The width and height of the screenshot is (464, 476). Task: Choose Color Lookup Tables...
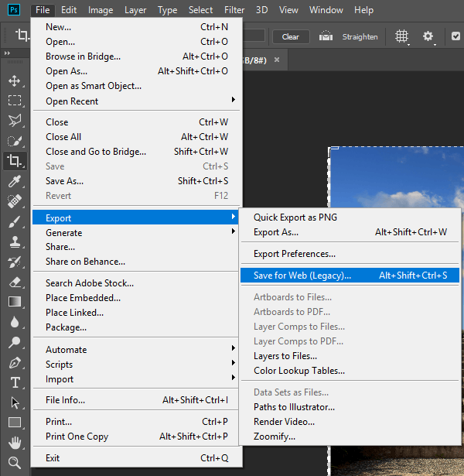350,371
